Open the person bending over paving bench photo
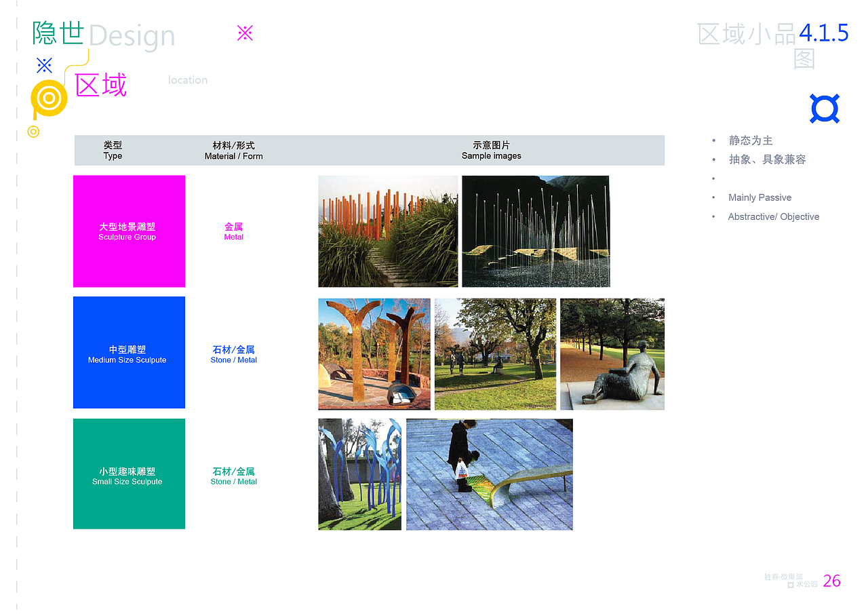868x614 pixels. click(x=490, y=474)
